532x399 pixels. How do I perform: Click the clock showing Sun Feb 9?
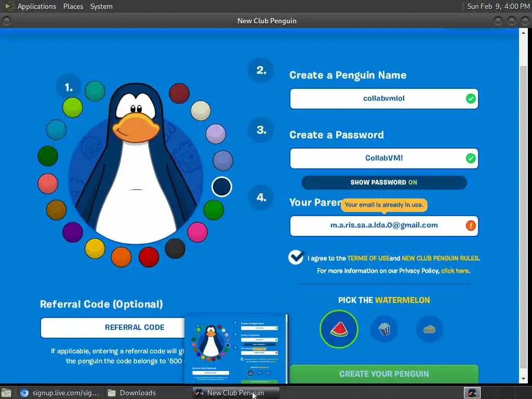498,6
